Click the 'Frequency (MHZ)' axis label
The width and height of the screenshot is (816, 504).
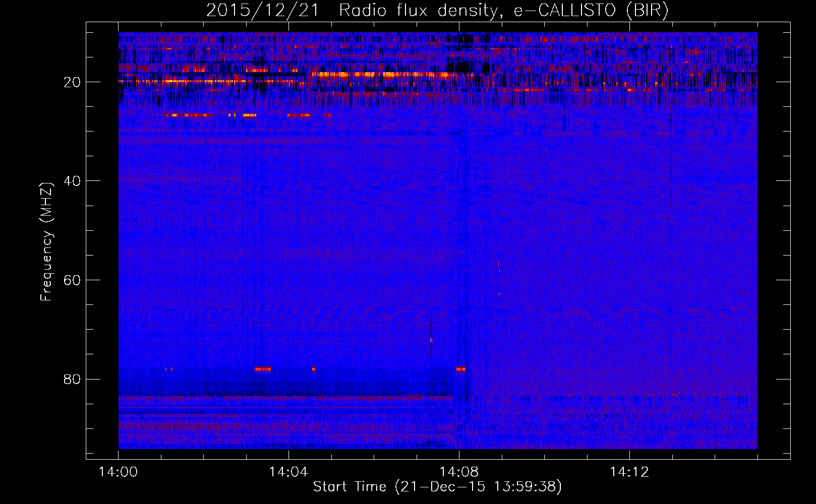[x=46, y=242]
